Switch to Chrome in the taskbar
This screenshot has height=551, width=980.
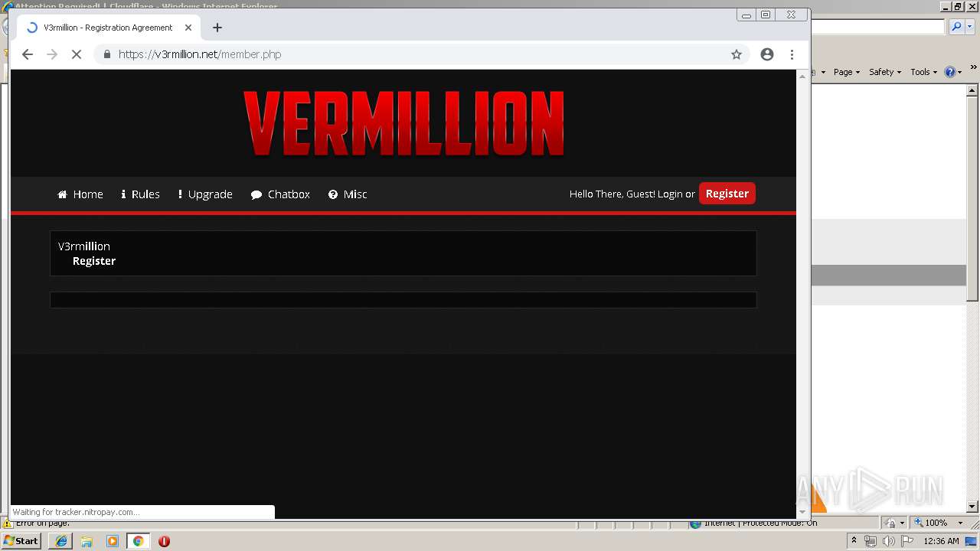[138, 541]
